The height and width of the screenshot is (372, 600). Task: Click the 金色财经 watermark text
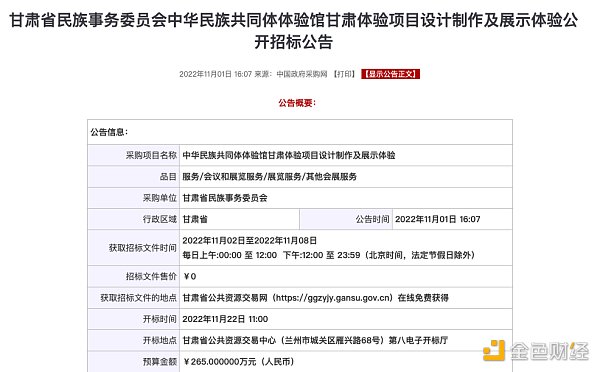[549, 351]
